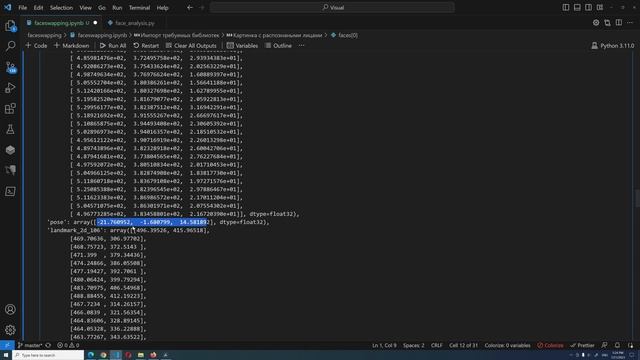Open Customize Layout icon
The image size is (640, 360).
point(600,7)
